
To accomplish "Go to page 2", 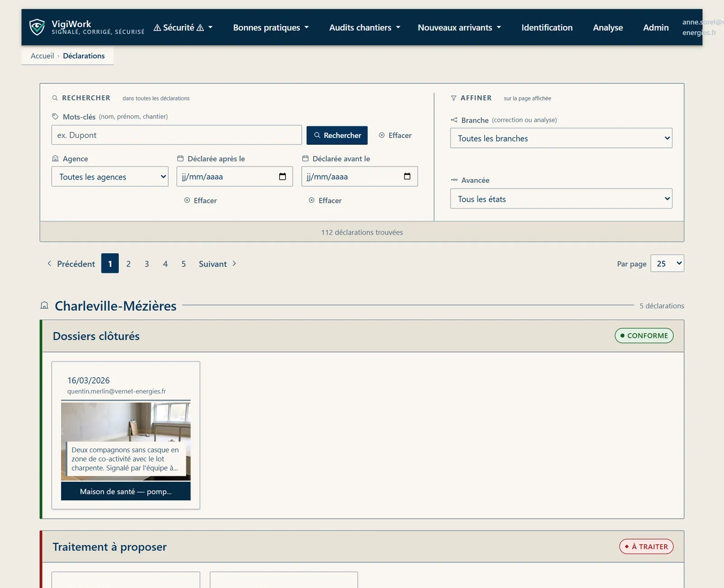I will pyautogui.click(x=129, y=264).
